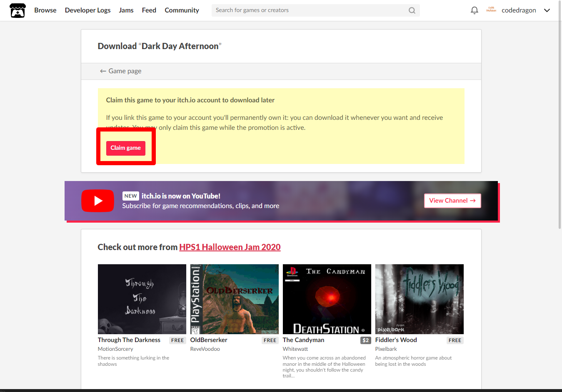Click 'itch.io is now on YouTube!' heading
This screenshot has width=562, height=392.
181,196
